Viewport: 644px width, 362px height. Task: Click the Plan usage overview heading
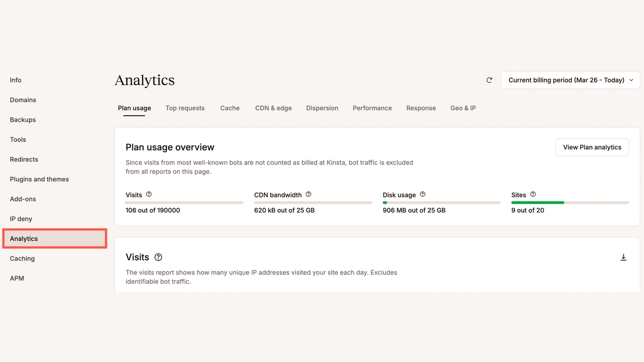[170, 147]
